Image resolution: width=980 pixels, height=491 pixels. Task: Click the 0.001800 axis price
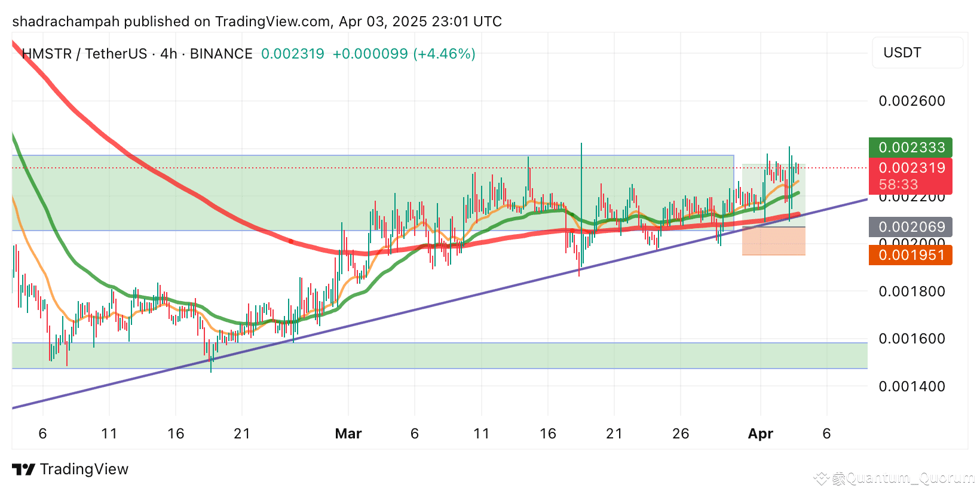pyautogui.click(x=912, y=291)
